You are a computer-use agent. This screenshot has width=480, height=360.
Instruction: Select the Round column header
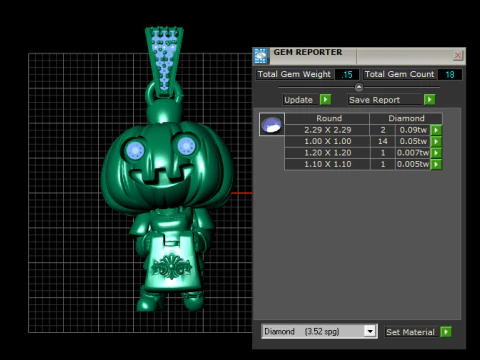327,118
